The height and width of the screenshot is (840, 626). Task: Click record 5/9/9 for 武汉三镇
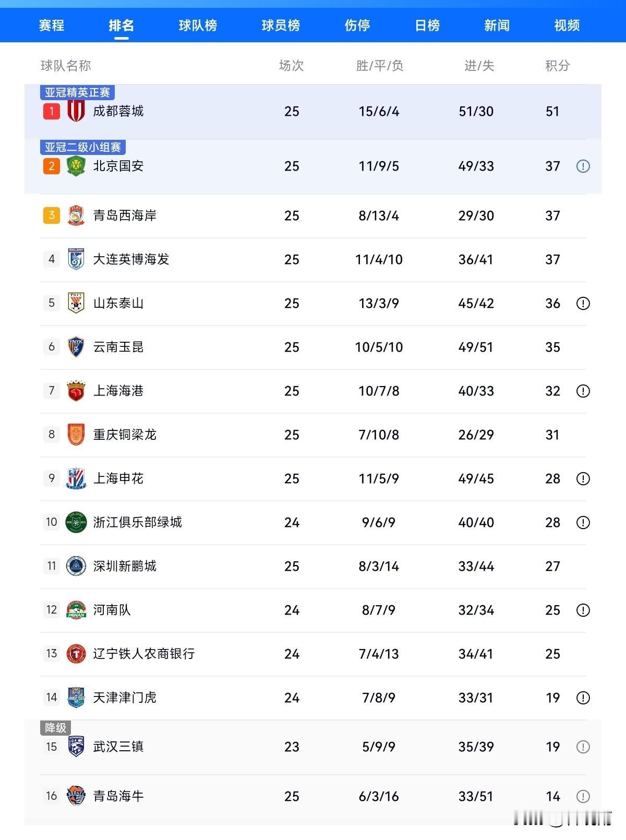tap(379, 747)
